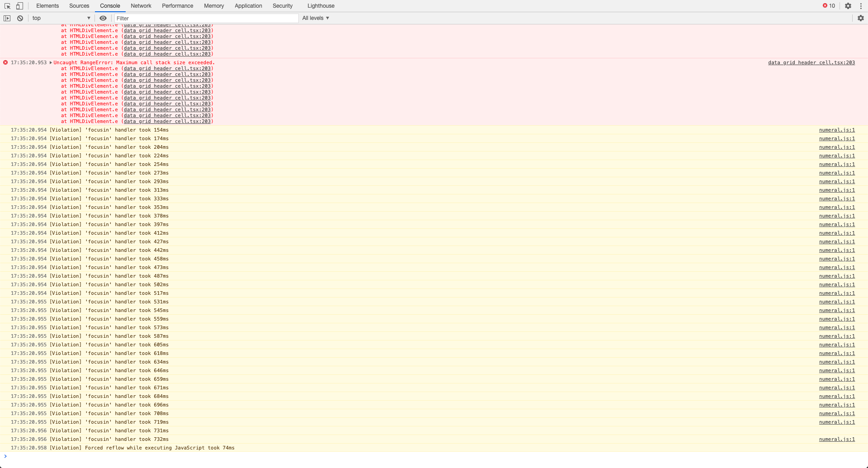Select the 'handler took 659ms' violation row

tap(434, 379)
